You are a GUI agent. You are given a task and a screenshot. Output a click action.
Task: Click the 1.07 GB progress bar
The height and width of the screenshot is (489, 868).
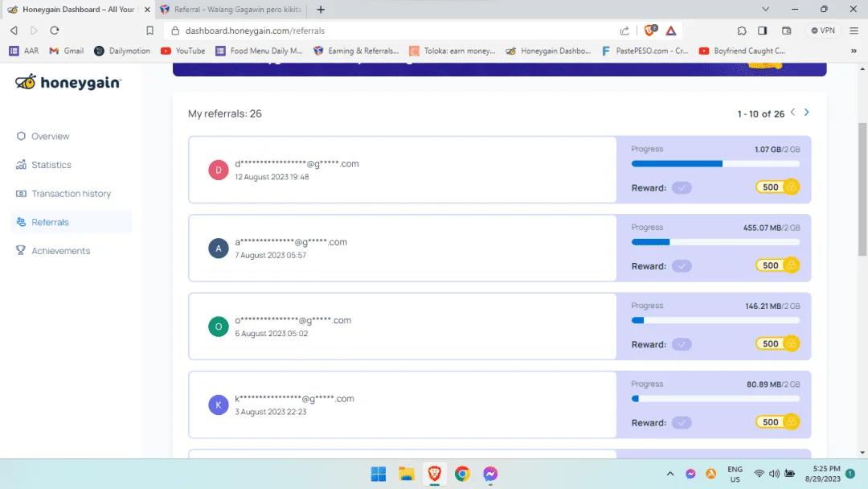point(715,164)
